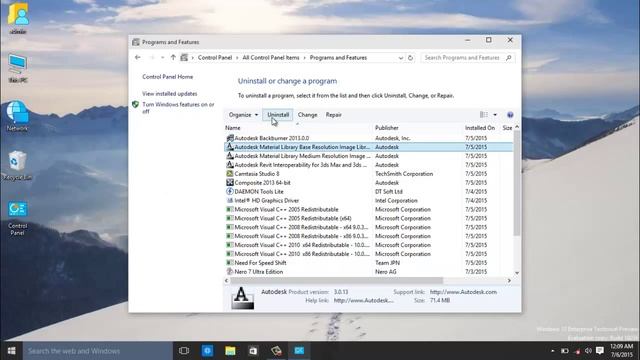Click the Intel HD Graphics Driver icon
Image resolution: width=640 pixels, height=360 pixels.
tap(230, 200)
